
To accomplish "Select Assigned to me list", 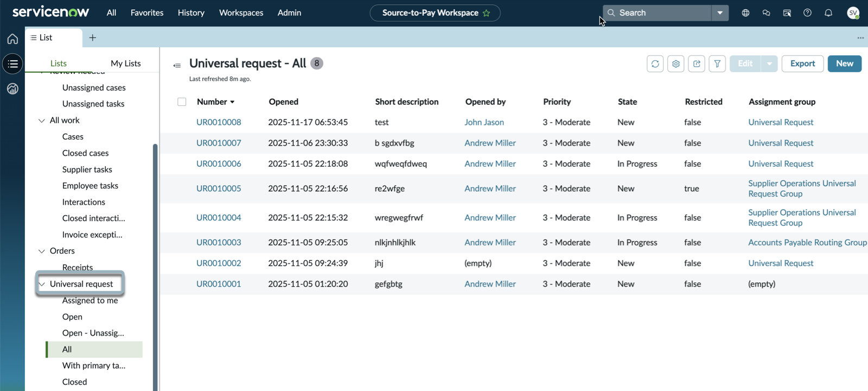I will tap(90, 300).
